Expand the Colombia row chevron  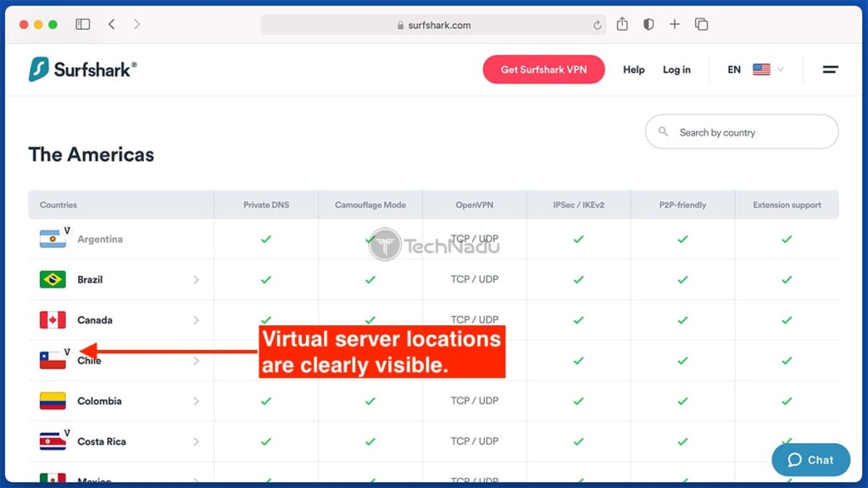(x=196, y=401)
